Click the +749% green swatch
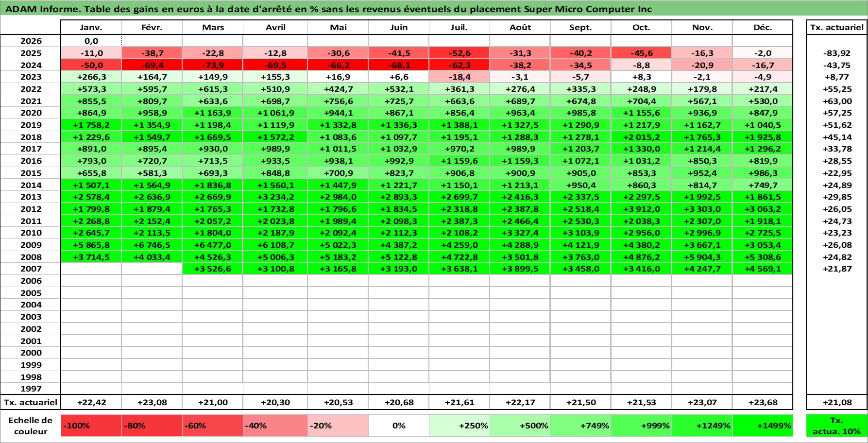 tap(581, 426)
